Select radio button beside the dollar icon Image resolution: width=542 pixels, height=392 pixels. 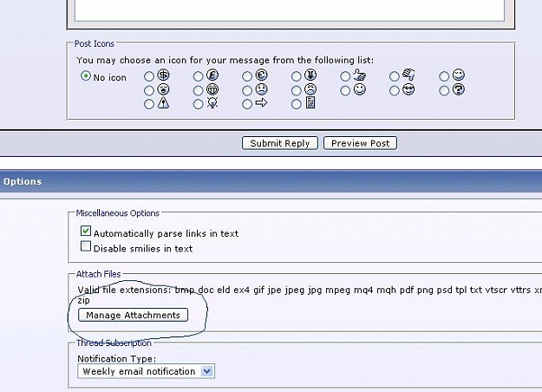(149, 76)
